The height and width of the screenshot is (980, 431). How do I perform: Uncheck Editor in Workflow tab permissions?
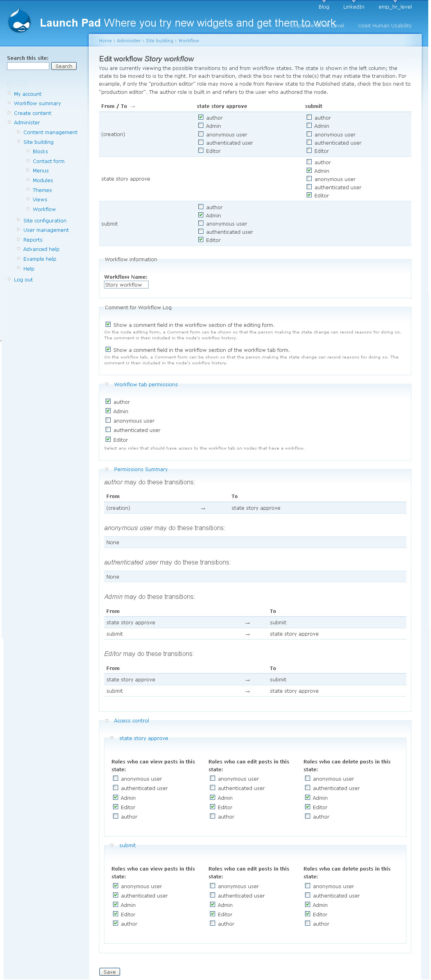pos(108,439)
